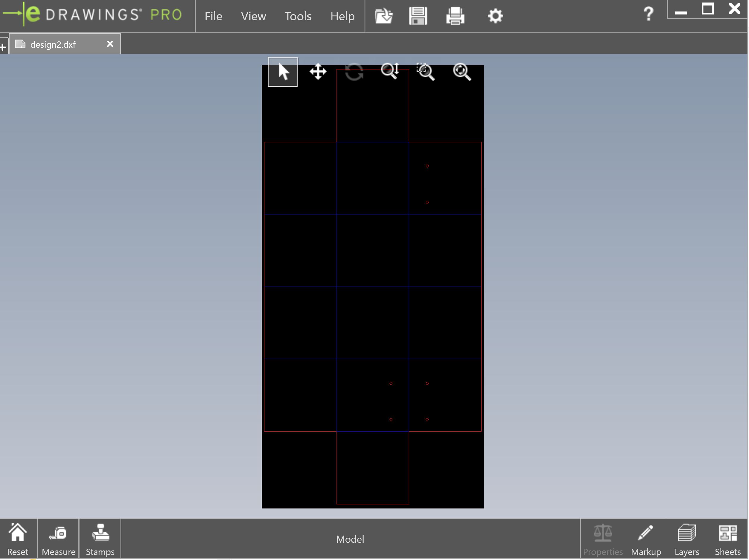Open a file with the Open icon

click(384, 16)
